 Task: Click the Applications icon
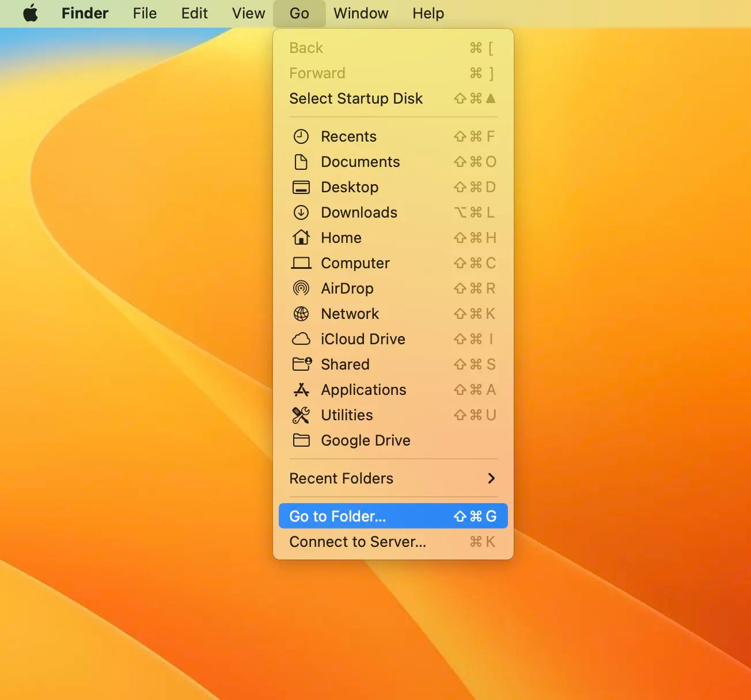point(301,390)
